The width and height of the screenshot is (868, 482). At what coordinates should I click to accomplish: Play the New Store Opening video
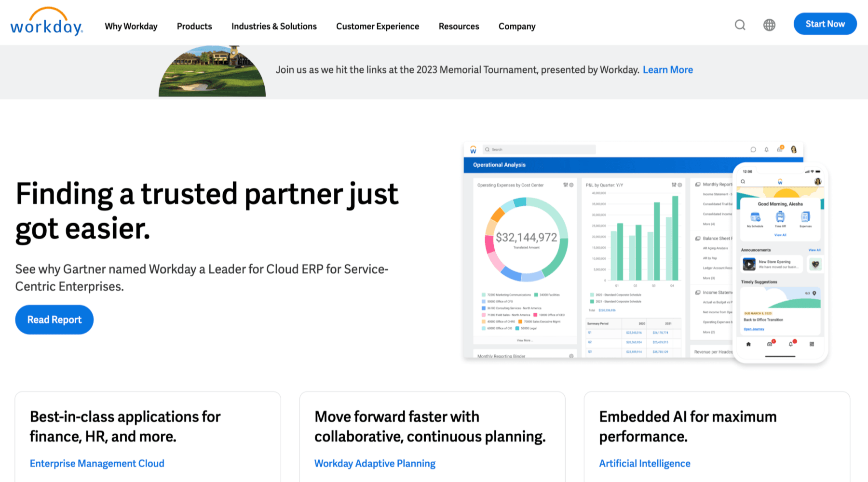pyautogui.click(x=749, y=264)
